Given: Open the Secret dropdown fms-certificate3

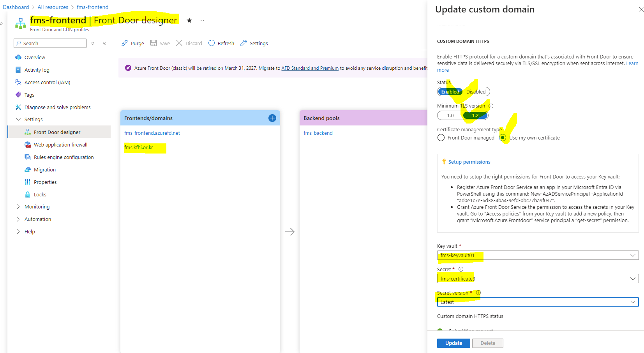Looking at the screenshot, I should point(538,279).
